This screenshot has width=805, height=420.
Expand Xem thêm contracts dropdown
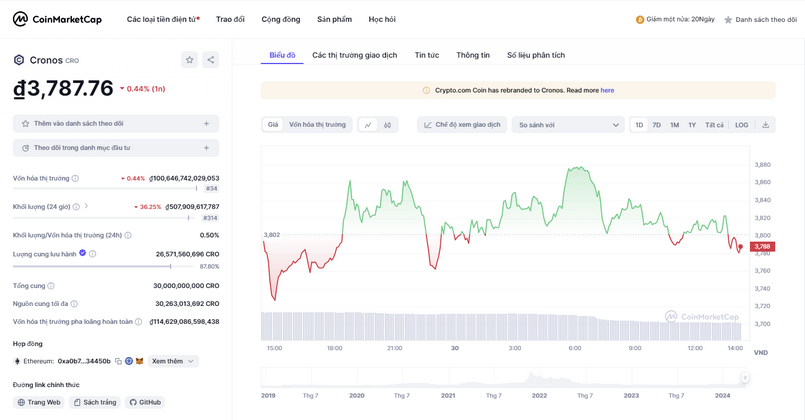click(173, 361)
